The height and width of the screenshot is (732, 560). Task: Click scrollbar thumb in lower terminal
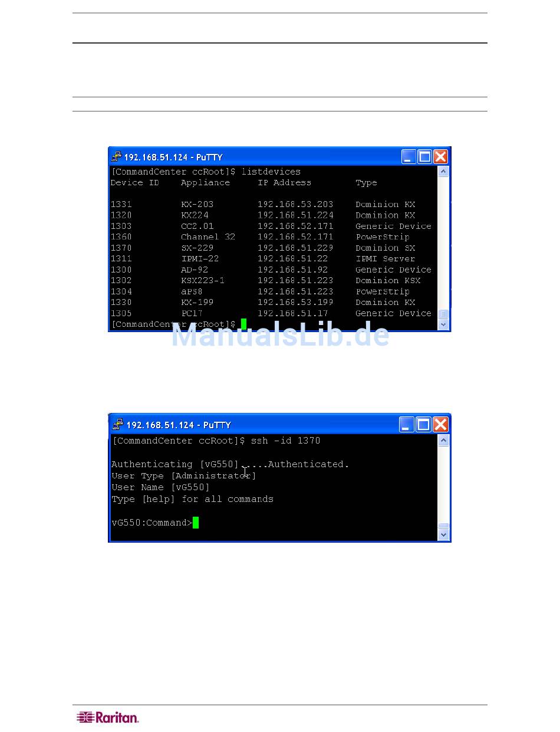click(444, 526)
